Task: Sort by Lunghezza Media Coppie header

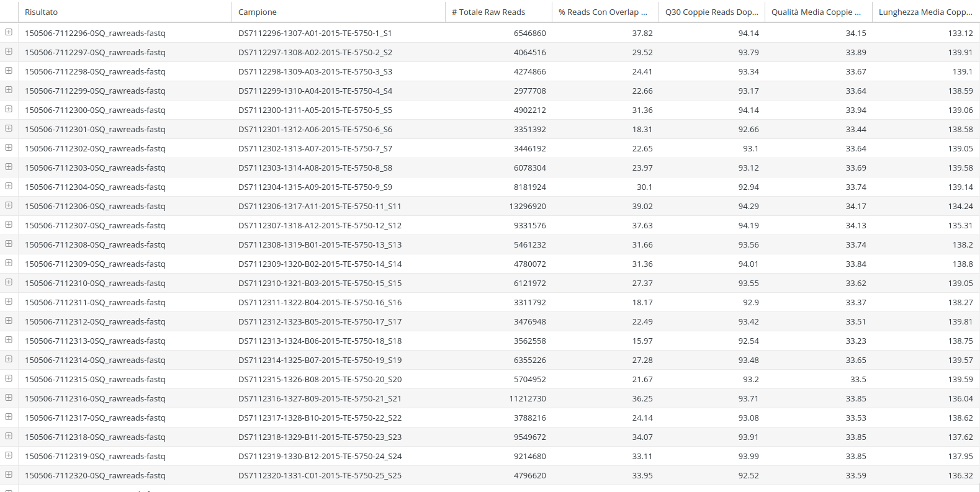Action: (925, 12)
